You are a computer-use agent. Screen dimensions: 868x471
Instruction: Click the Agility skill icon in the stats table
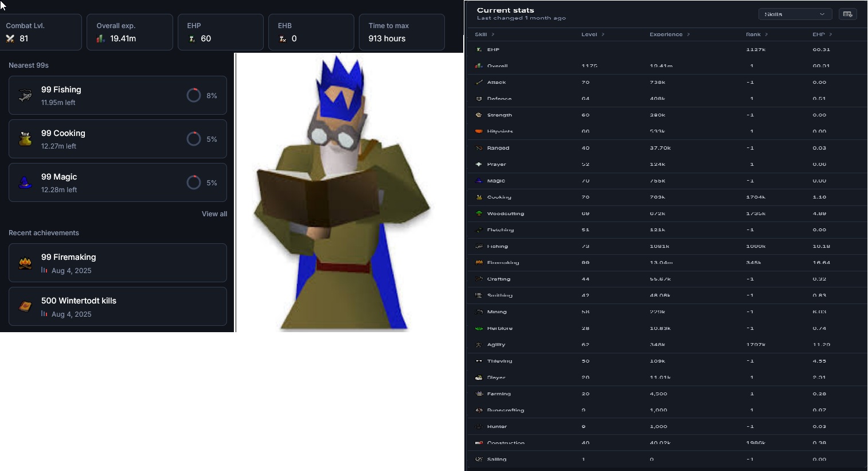(x=479, y=345)
